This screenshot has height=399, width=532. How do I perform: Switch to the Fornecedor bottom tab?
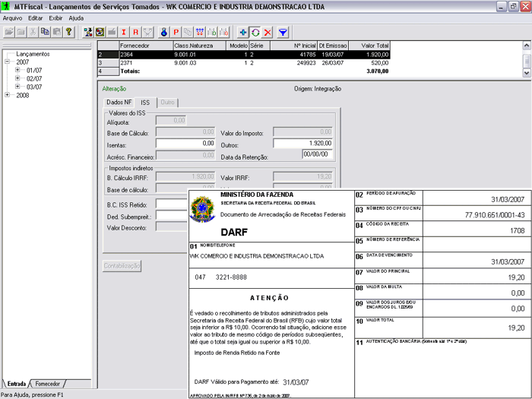pyautogui.click(x=47, y=384)
